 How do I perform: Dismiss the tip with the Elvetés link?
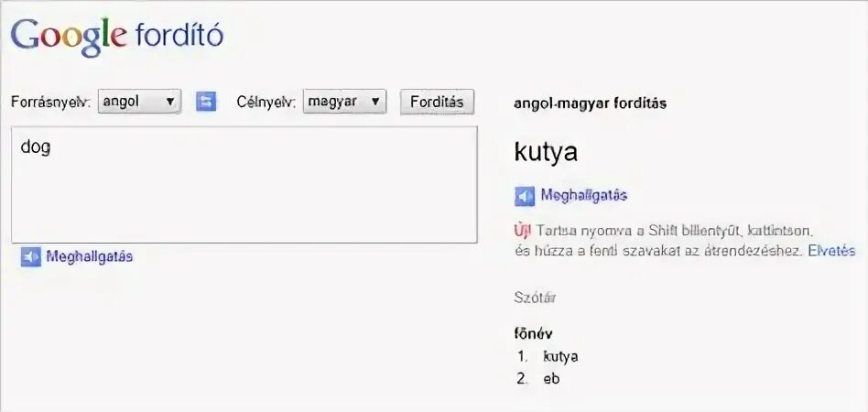click(x=831, y=251)
